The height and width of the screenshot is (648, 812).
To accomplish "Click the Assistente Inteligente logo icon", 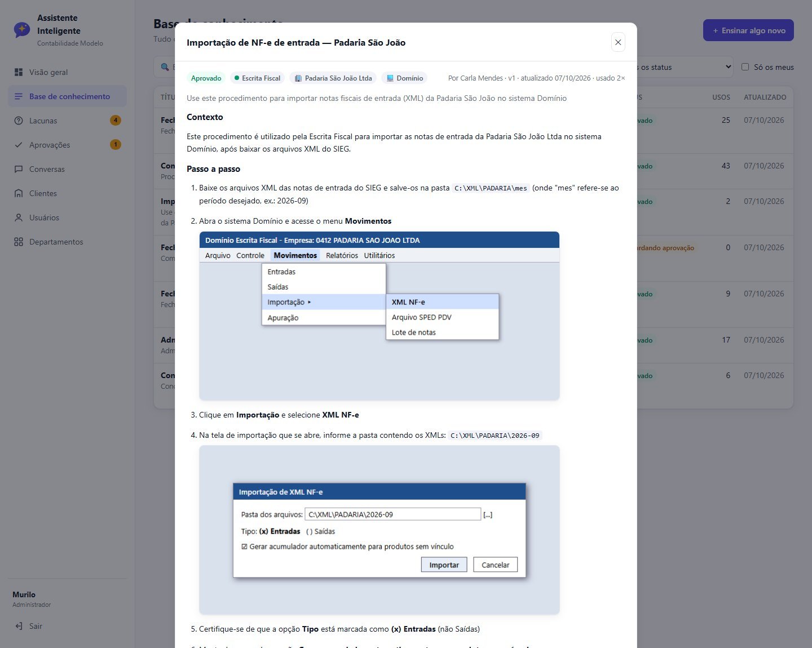I will pyautogui.click(x=22, y=30).
